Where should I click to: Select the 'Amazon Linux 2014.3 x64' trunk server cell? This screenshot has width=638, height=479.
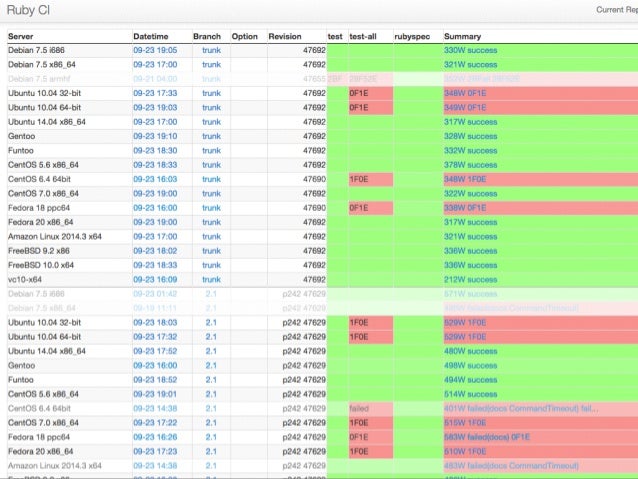click(x=70, y=236)
